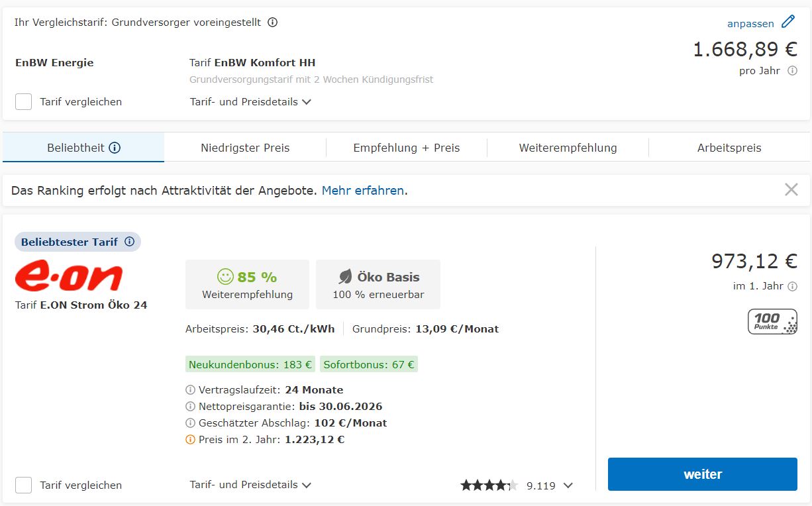Click the E.ON logo
This screenshot has width=812, height=506.
(x=69, y=276)
